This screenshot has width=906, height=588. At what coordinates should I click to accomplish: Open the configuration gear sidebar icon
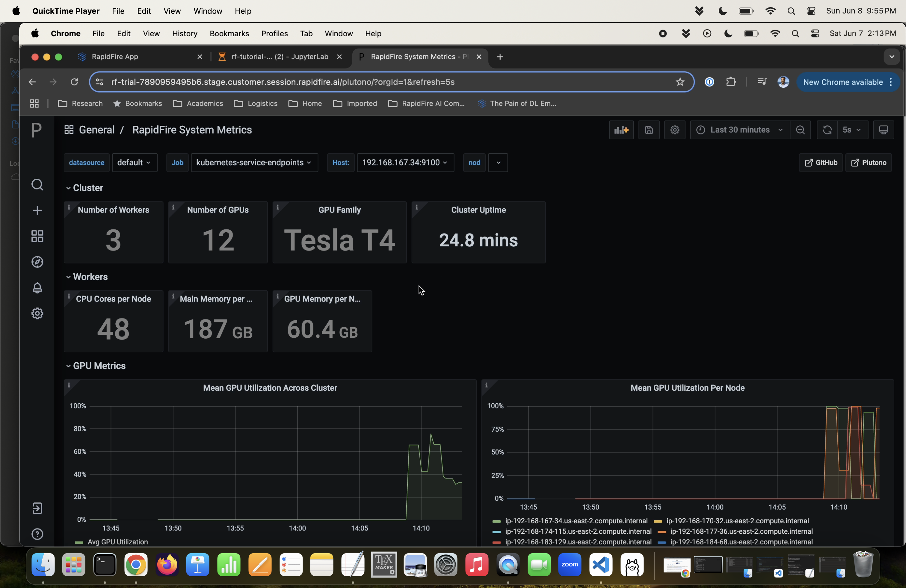tap(37, 313)
